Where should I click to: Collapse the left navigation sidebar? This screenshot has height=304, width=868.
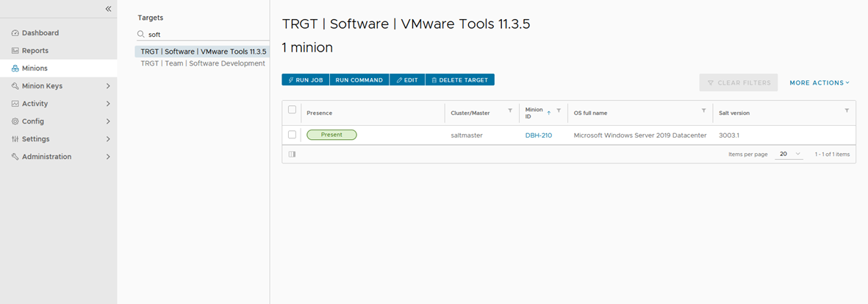[x=108, y=9]
